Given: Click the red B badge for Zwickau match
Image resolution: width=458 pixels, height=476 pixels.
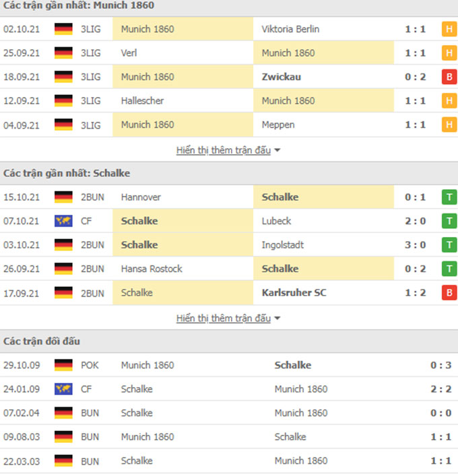Looking at the screenshot, I should 449,77.
